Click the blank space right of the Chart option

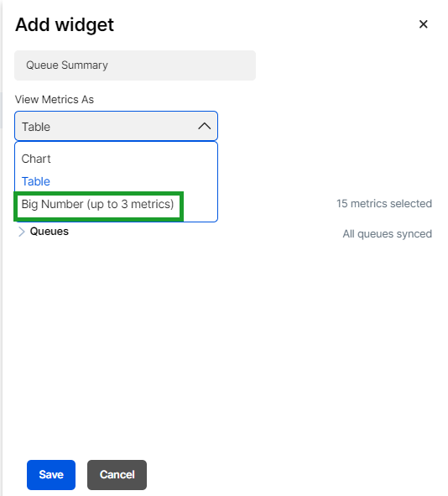133,159
